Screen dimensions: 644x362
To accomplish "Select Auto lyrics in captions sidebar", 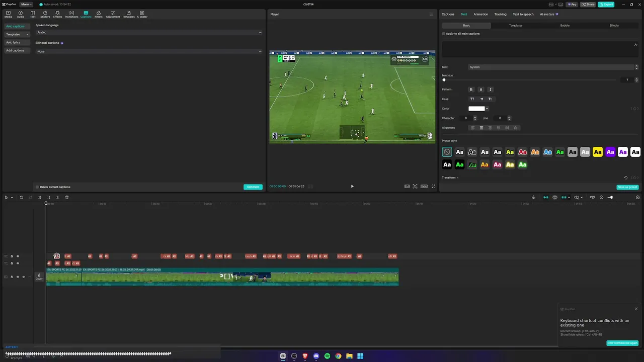I will pyautogui.click(x=17, y=42).
